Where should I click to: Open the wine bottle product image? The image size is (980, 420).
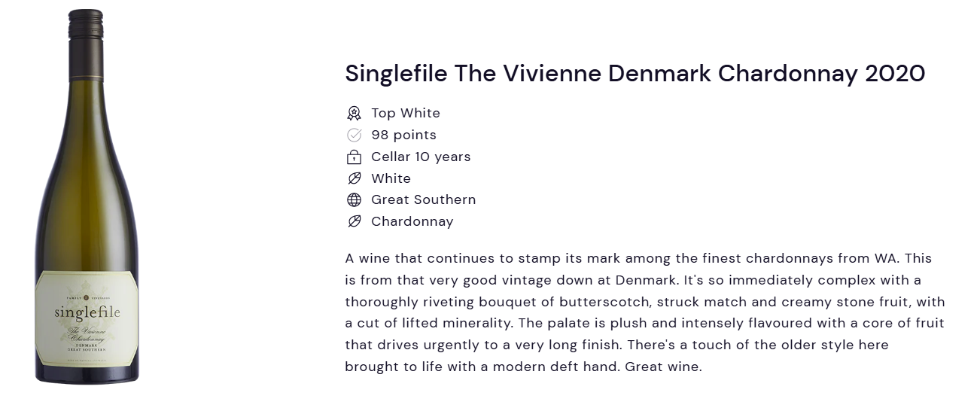pyautogui.click(x=87, y=196)
